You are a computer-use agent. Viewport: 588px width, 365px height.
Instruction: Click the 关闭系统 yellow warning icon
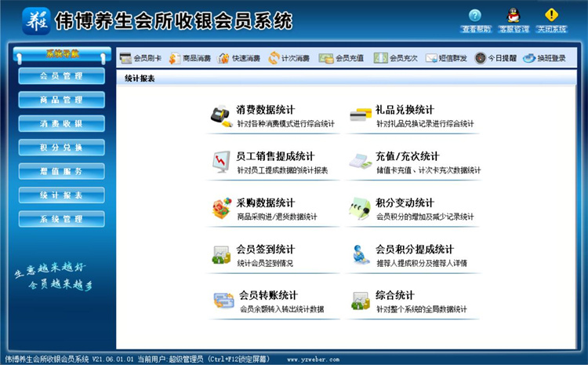tap(551, 15)
